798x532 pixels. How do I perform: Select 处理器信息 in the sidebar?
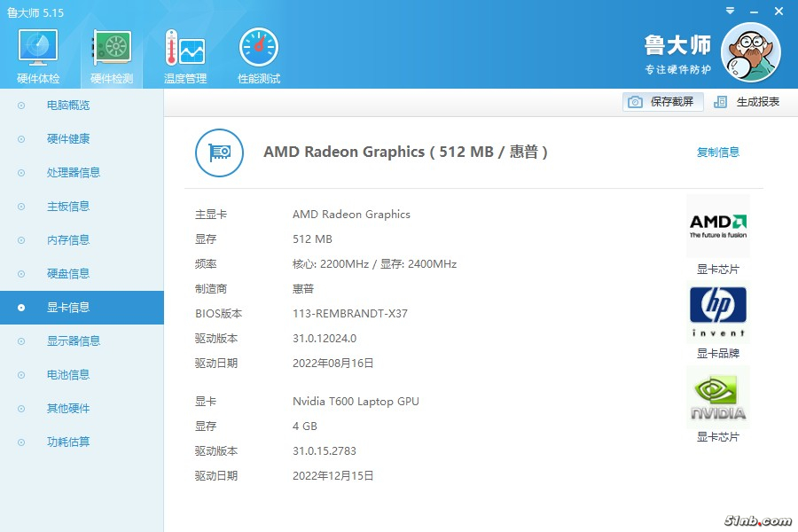point(82,173)
